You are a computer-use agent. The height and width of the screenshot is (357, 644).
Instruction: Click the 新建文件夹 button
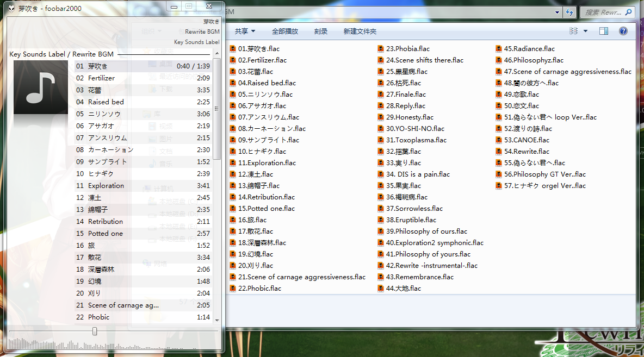coord(360,32)
